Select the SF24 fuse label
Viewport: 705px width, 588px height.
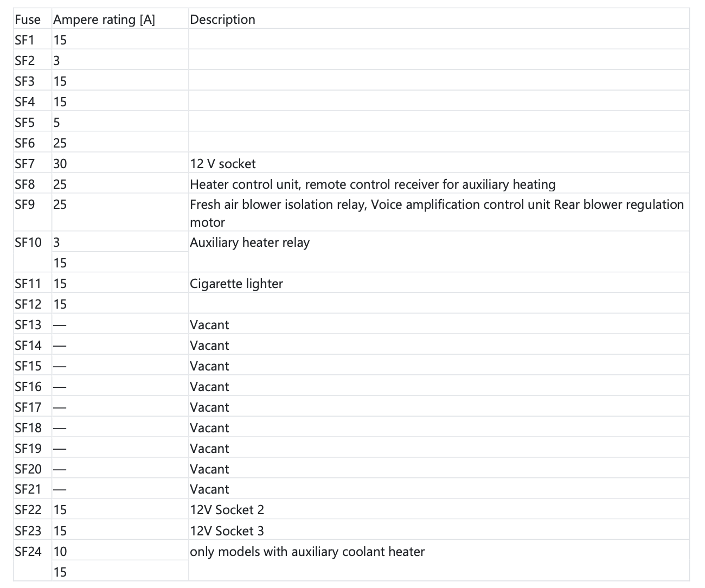(28, 552)
